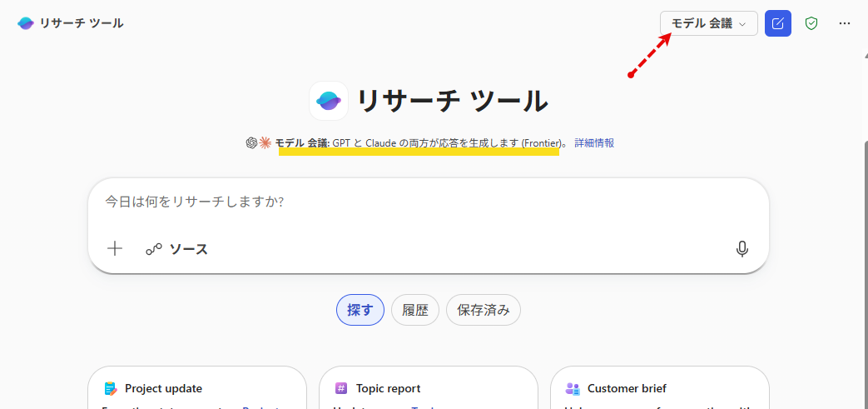Open the 保存済み tab
This screenshot has height=409, width=868.
483,310
